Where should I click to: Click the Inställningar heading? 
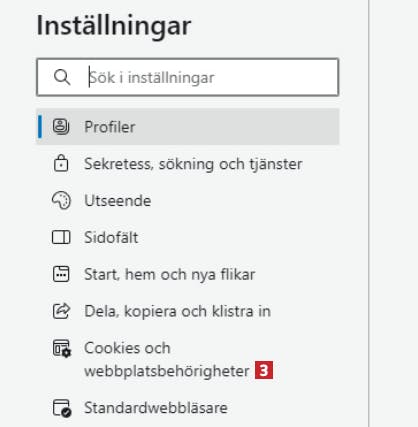114,25
